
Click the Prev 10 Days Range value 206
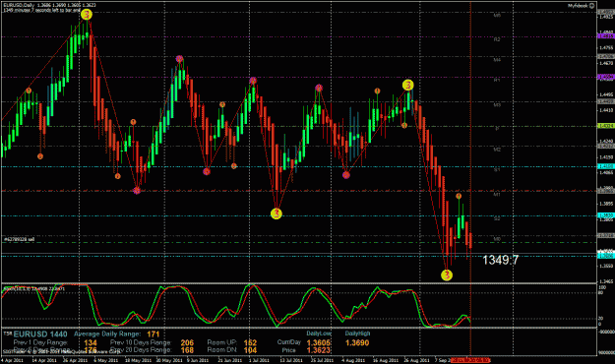coord(187,342)
